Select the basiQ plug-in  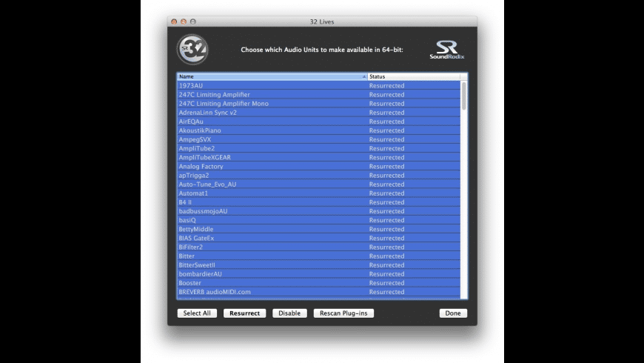click(319, 220)
